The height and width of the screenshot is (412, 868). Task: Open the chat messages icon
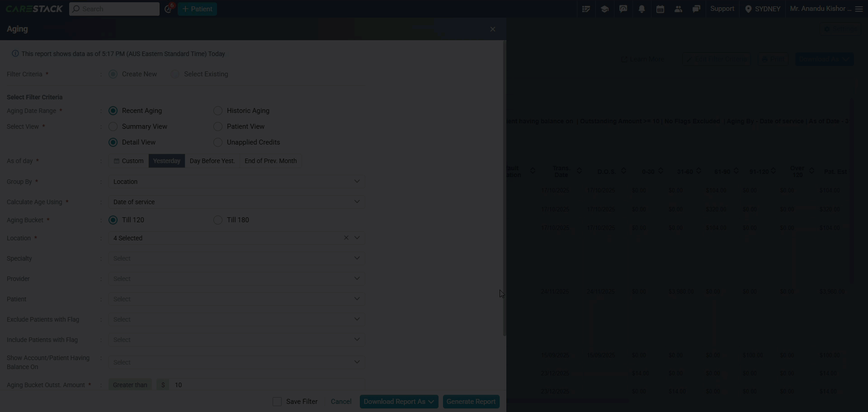coord(696,9)
